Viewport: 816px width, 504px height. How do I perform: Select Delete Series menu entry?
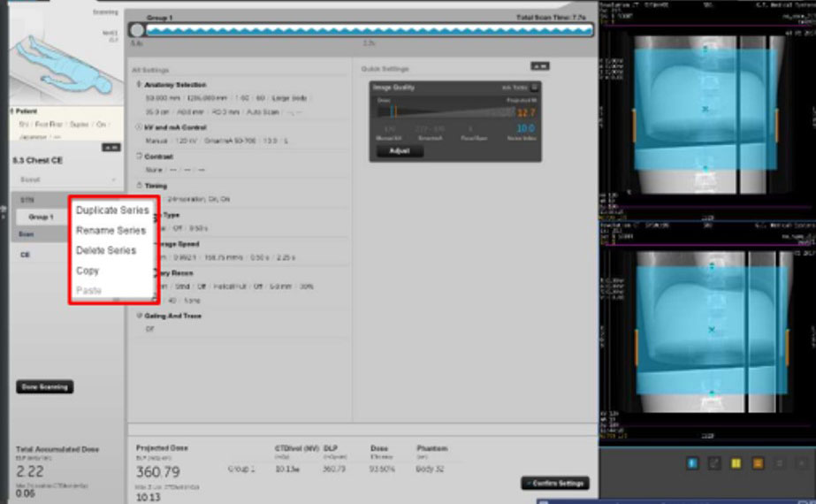click(106, 250)
